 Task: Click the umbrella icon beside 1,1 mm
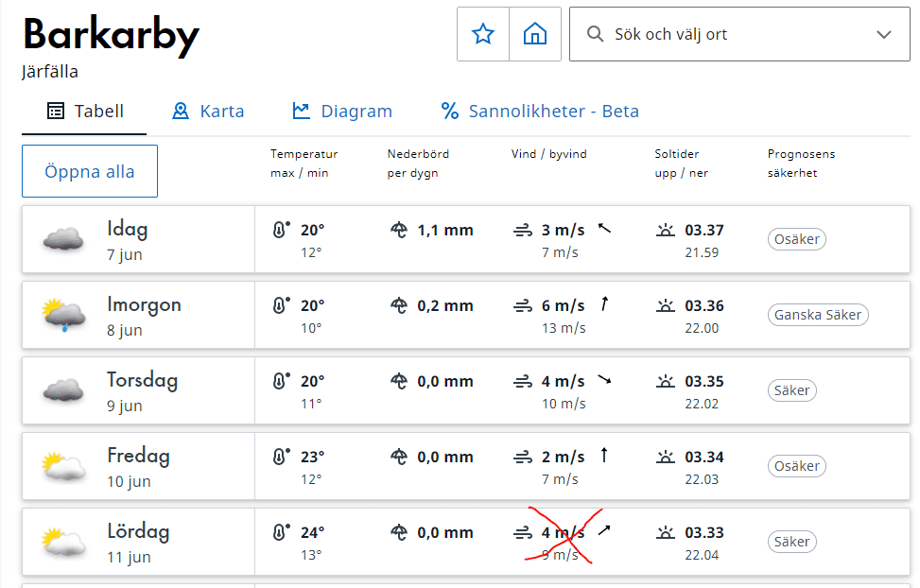(399, 230)
